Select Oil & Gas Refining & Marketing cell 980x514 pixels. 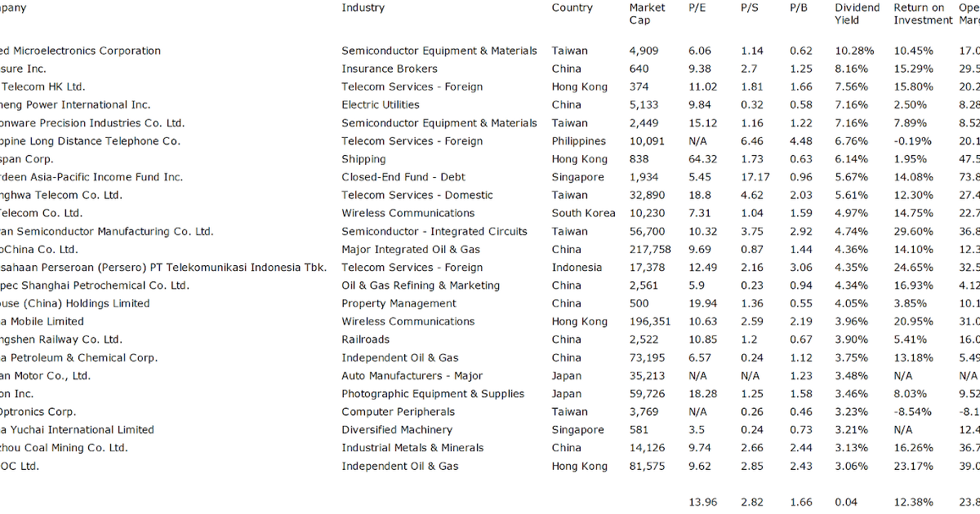point(421,286)
